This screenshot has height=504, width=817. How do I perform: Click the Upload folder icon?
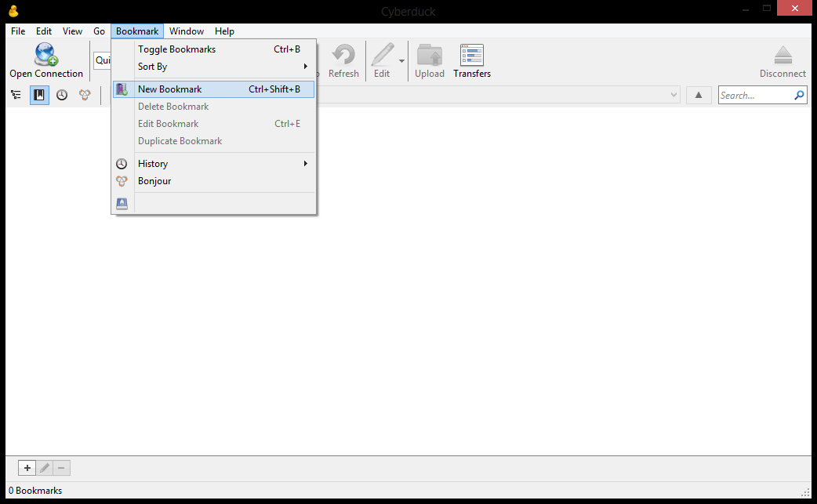click(429, 56)
